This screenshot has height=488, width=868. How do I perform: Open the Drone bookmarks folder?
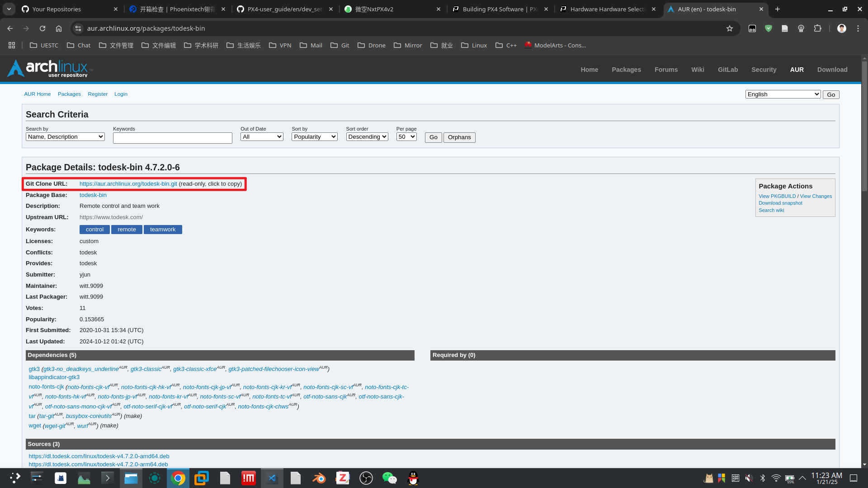point(371,45)
